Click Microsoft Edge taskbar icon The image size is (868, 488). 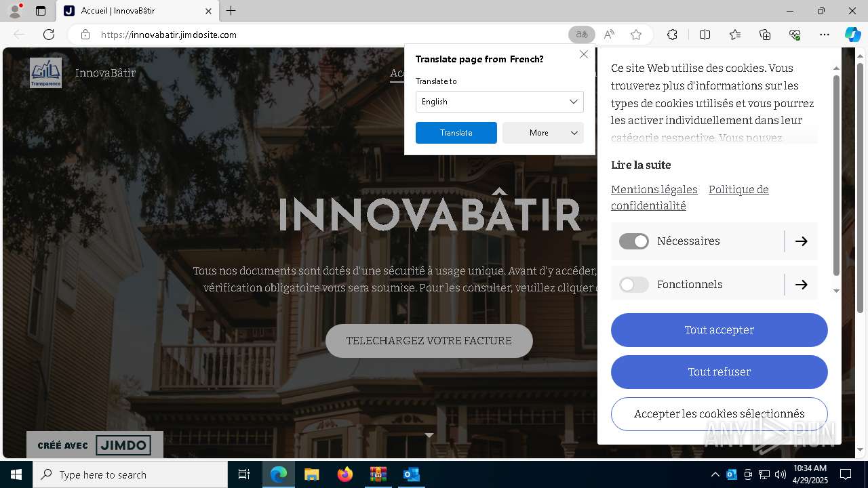coord(279,474)
